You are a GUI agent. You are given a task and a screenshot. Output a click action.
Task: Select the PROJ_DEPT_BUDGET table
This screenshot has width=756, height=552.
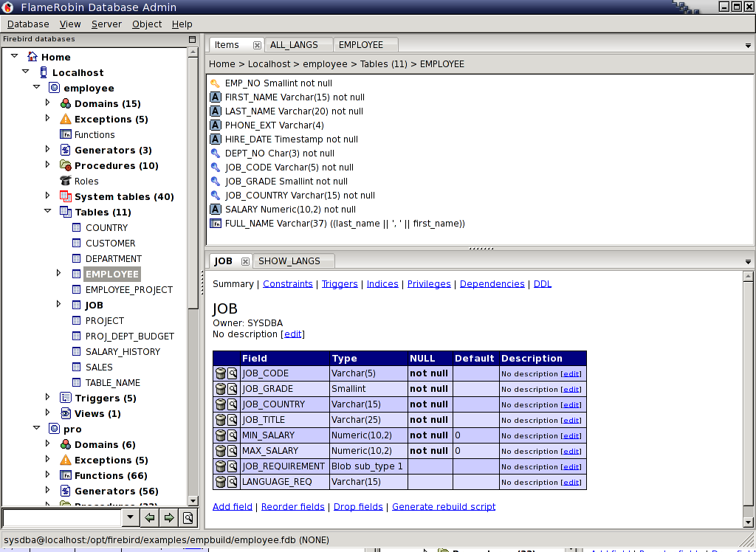pyautogui.click(x=130, y=336)
